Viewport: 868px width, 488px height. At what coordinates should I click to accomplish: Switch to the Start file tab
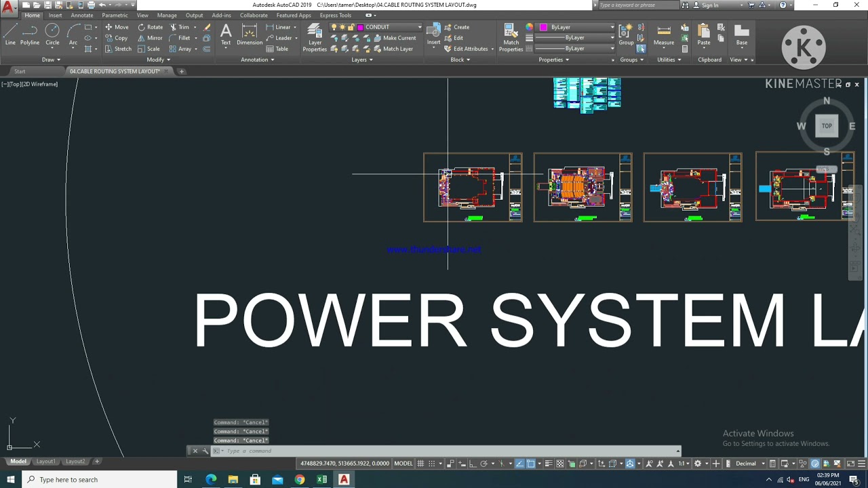point(20,71)
